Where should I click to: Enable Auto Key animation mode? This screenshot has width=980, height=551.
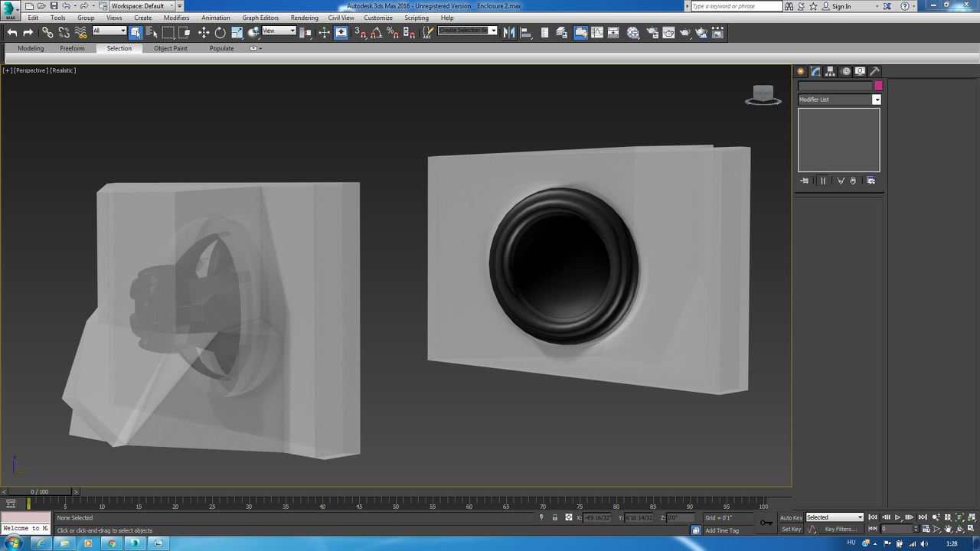[791, 518]
